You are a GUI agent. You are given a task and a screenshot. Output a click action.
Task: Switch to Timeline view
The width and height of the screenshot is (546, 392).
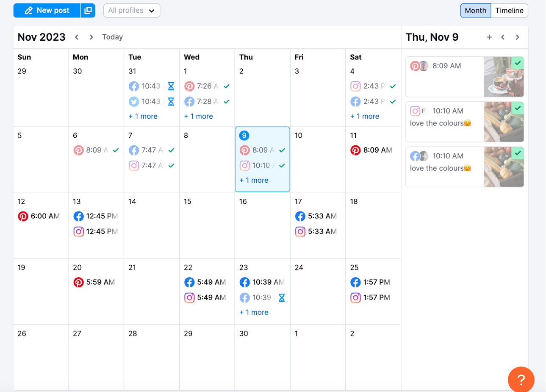click(x=509, y=10)
